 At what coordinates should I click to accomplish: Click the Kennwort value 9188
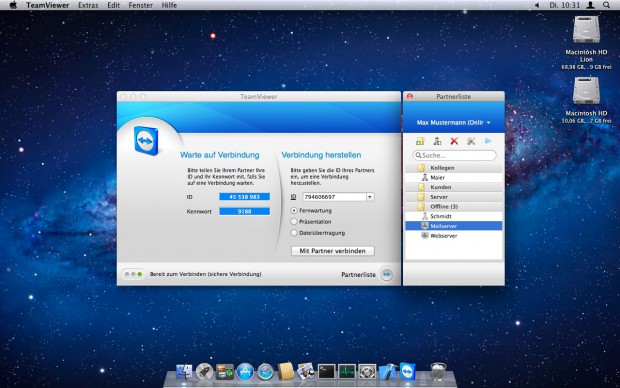point(244,212)
